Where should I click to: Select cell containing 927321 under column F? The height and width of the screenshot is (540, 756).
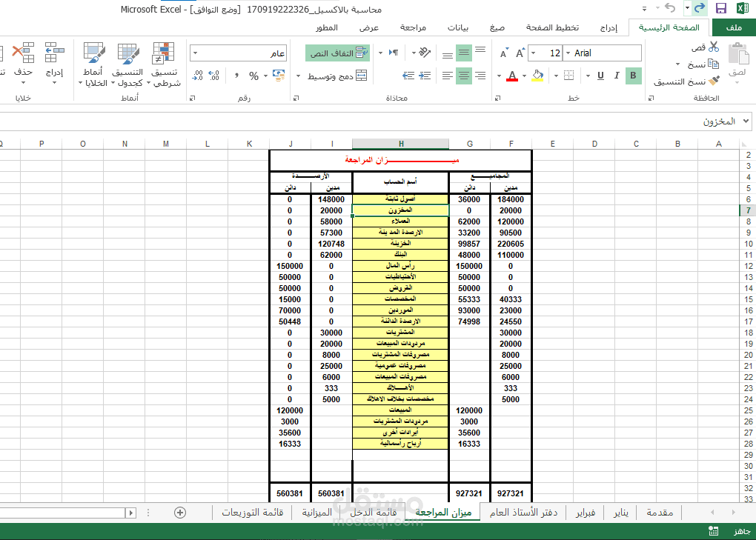click(511, 494)
